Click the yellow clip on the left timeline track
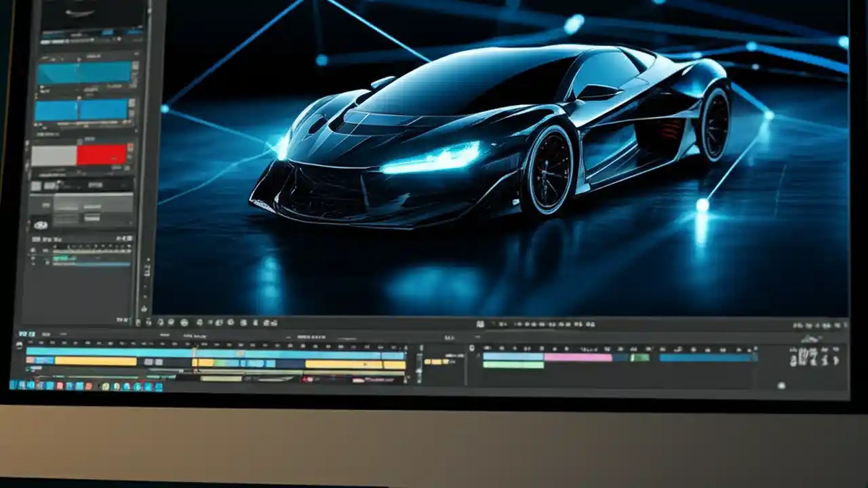Image resolution: width=868 pixels, height=488 pixels. coord(95,361)
